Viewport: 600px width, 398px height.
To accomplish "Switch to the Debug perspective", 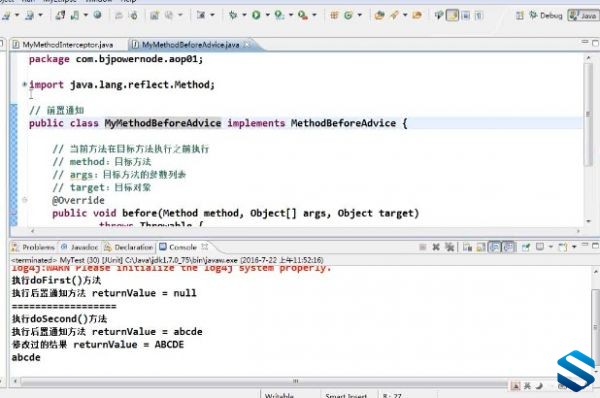I will [546, 15].
